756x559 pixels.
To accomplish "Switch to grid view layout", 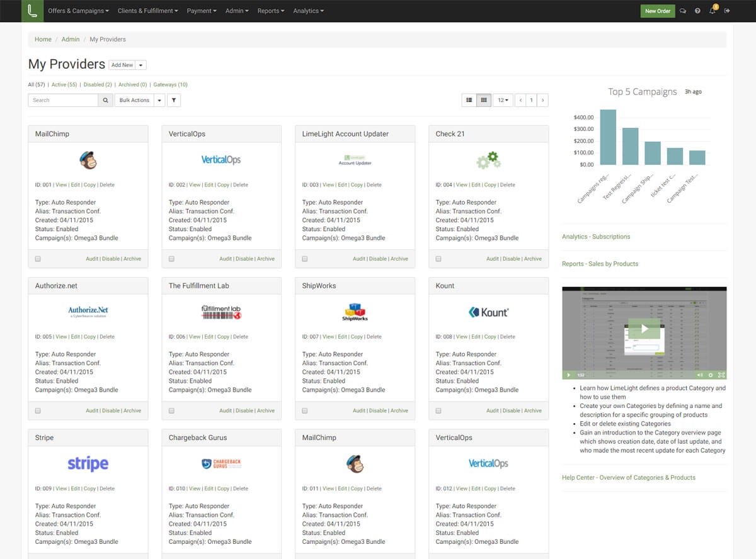I will point(484,100).
